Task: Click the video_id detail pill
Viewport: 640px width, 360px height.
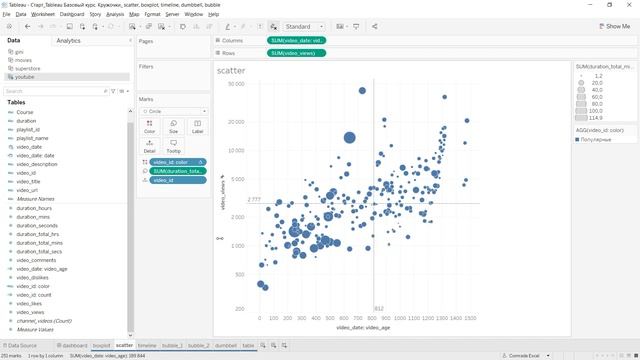Action: [x=178, y=180]
